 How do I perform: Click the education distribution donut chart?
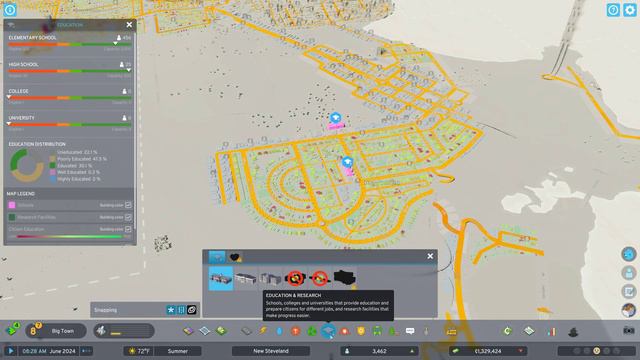point(27,165)
